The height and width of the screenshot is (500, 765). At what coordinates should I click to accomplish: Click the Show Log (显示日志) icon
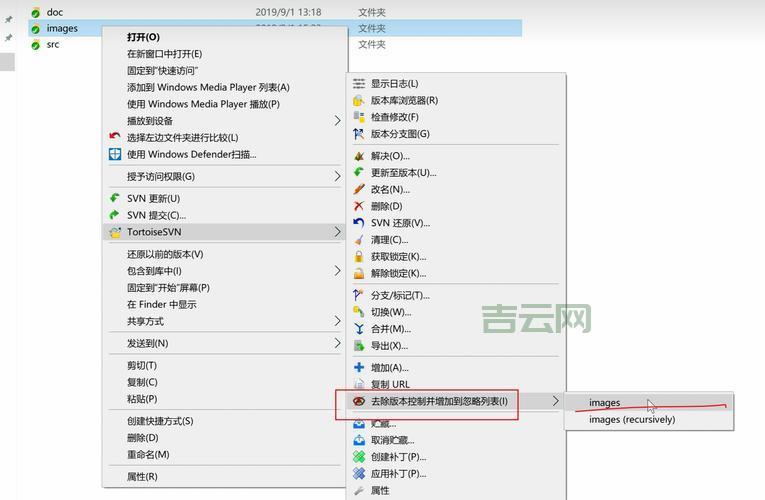pos(359,83)
